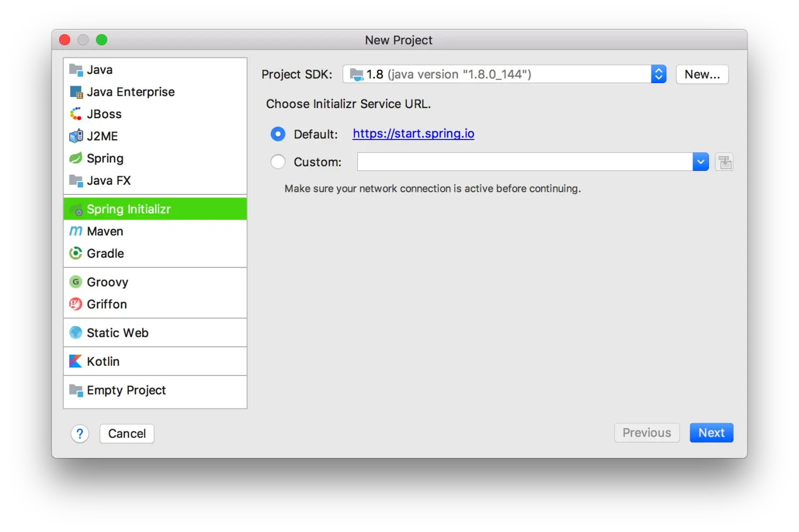
Task: Click the Maven 'm' icon
Action: tap(76, 231)
